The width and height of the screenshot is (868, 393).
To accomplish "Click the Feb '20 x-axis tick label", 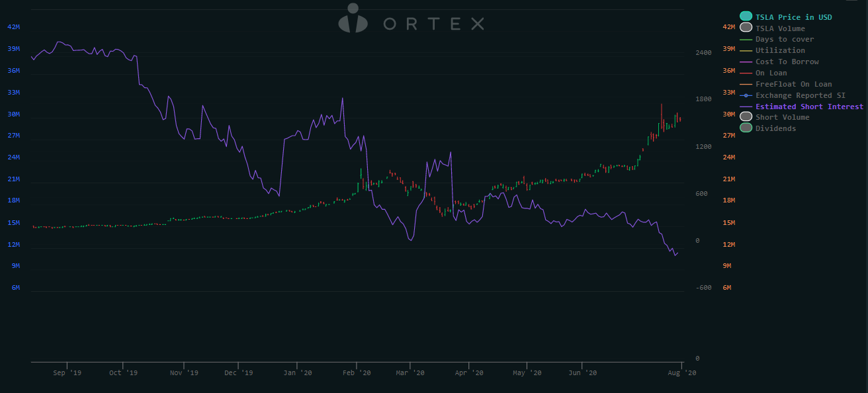I will coord(356,373).
